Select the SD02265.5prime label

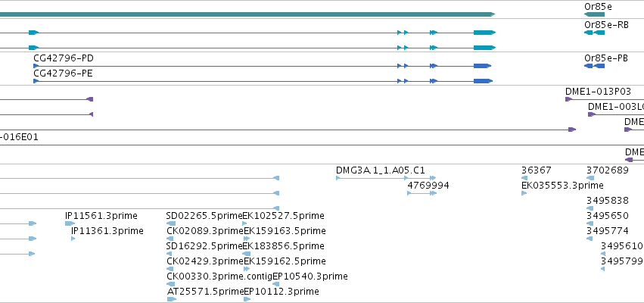point(204,216)
